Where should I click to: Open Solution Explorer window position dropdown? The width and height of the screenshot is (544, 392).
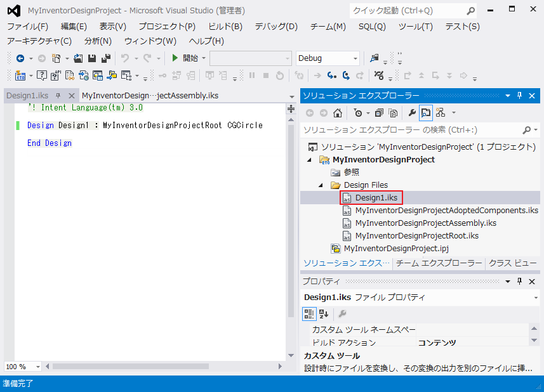point(508,96)
